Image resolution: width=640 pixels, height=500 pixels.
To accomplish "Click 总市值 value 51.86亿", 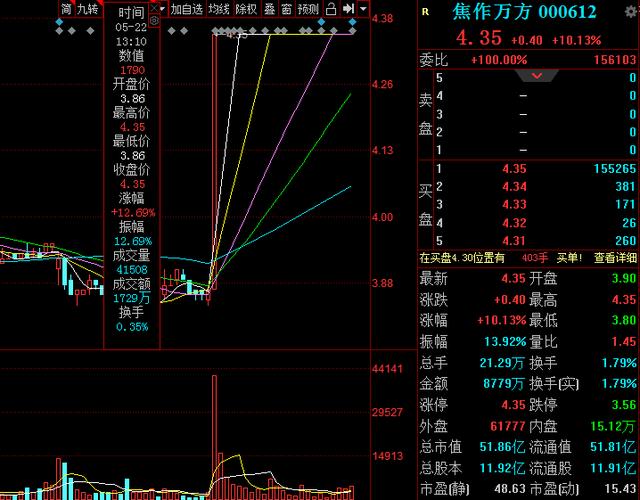I will [502, 447].
